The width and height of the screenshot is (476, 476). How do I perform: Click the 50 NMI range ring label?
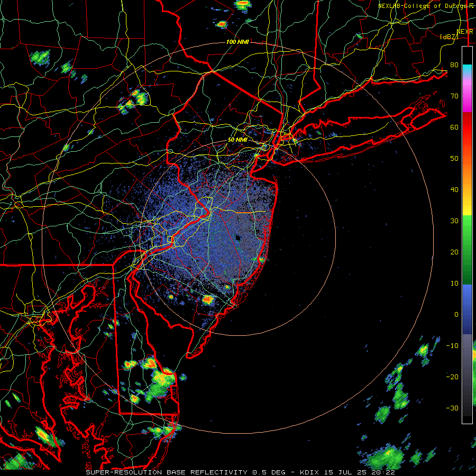click(237, 140)
